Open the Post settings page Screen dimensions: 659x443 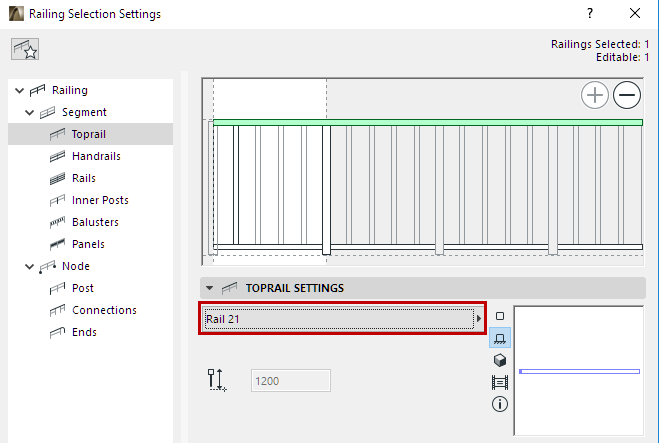83,288
